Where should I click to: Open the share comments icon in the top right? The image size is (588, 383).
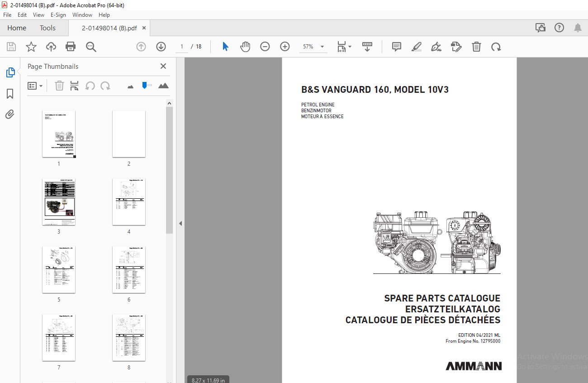coord(541,28)
